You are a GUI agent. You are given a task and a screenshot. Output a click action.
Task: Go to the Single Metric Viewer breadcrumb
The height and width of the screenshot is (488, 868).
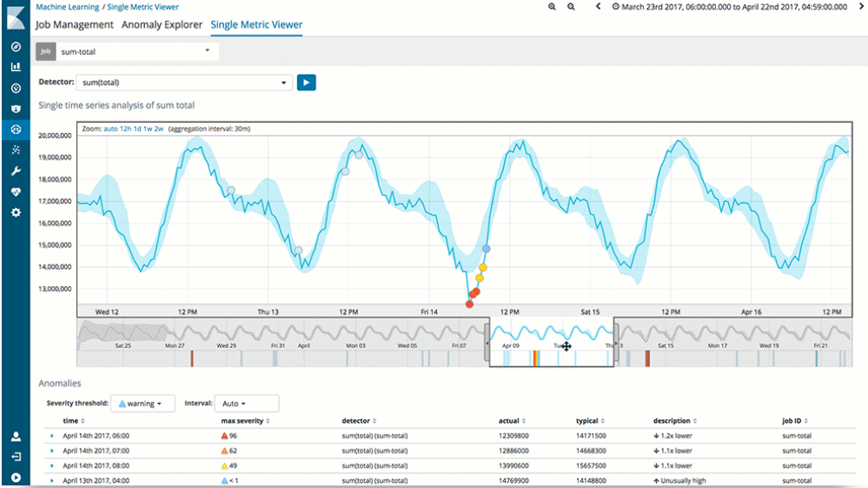(143, 7)
